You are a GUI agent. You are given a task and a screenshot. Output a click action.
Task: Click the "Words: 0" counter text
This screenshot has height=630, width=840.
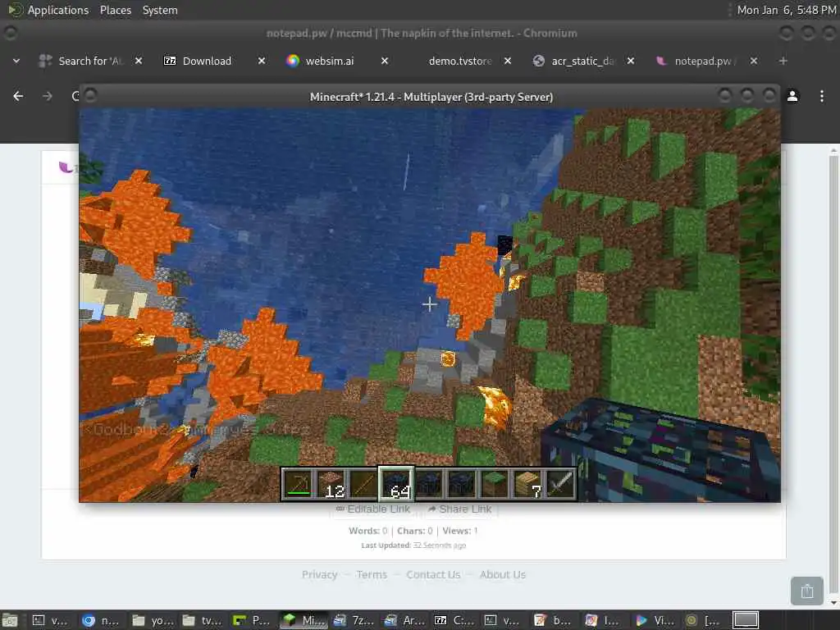point(368,531)
